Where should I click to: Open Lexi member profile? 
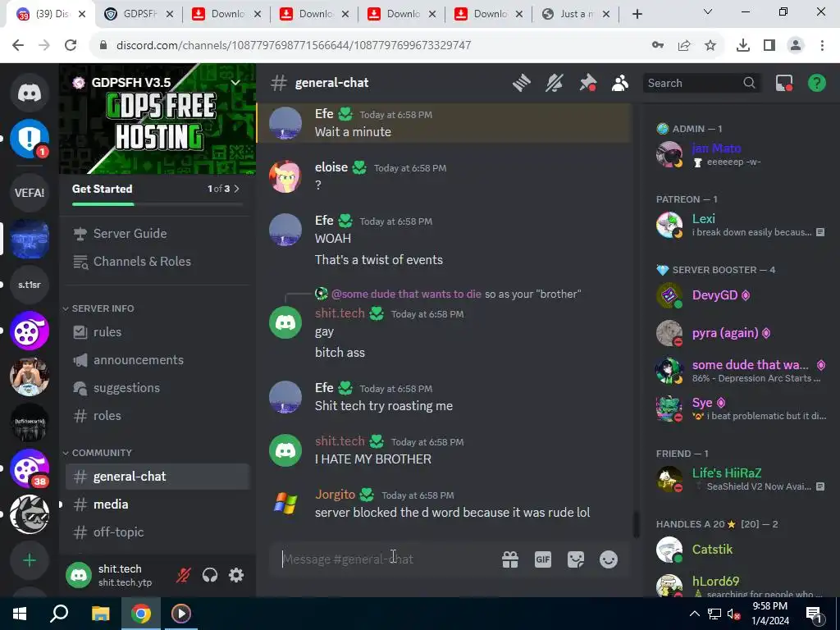[741, 225]
